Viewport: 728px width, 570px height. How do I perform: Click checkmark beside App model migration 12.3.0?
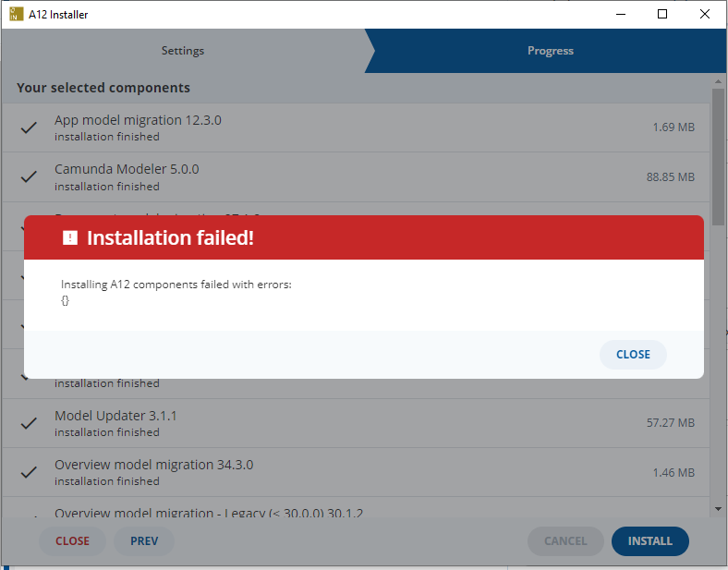29,127
